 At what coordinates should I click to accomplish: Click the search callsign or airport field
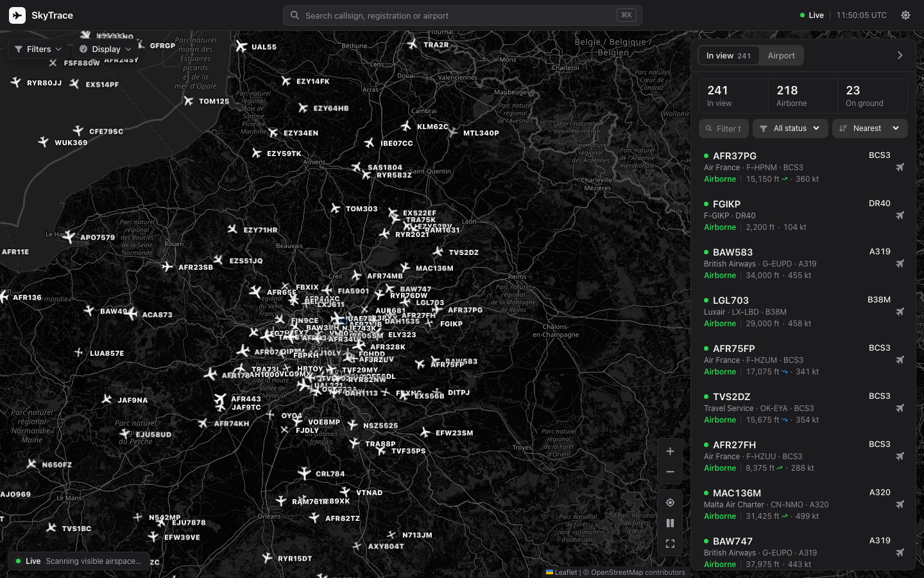point(462,15)
